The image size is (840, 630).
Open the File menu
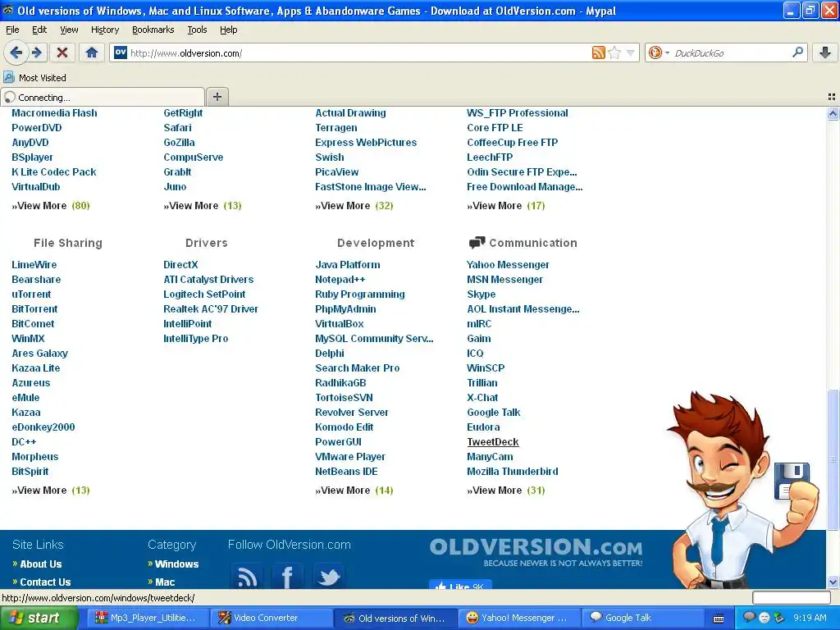click(x=12, y=30)
